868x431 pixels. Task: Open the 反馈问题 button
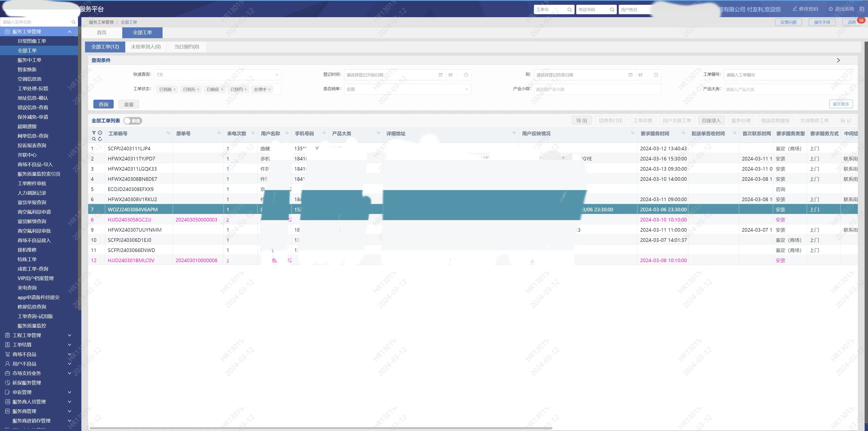coord(788,22)
